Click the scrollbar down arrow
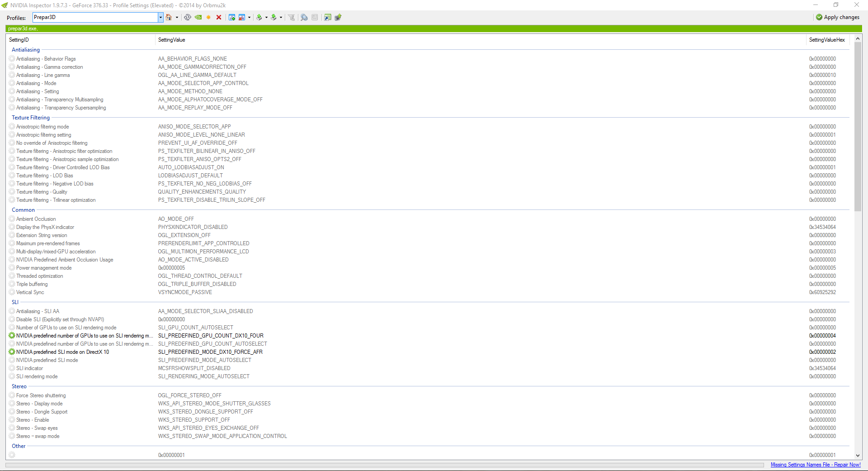This screenshot has width=868, height=471. point(858,456)
